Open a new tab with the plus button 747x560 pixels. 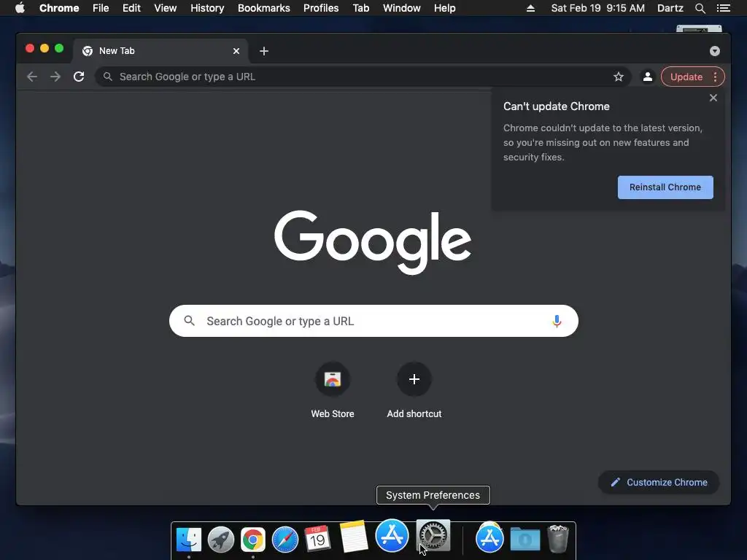point(264,51)
